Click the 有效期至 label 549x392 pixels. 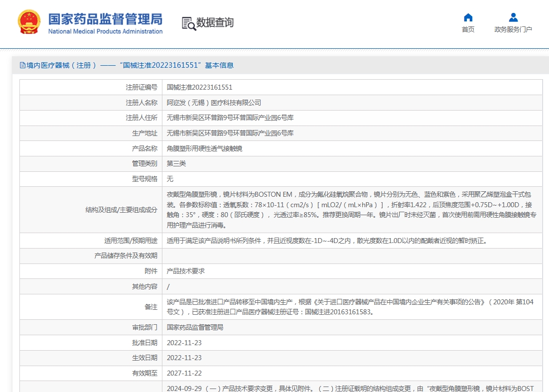tap(144, 373)
